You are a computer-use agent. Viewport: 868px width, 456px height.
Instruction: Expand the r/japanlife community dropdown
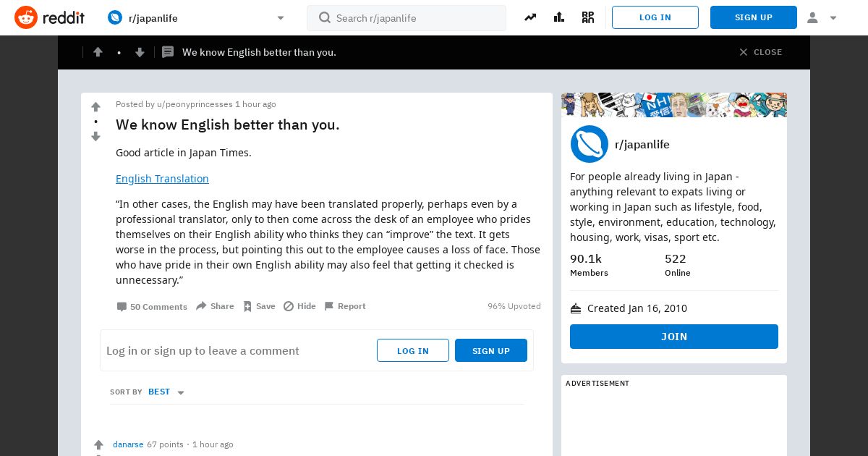pyautogui.click(x=281, y=18)
